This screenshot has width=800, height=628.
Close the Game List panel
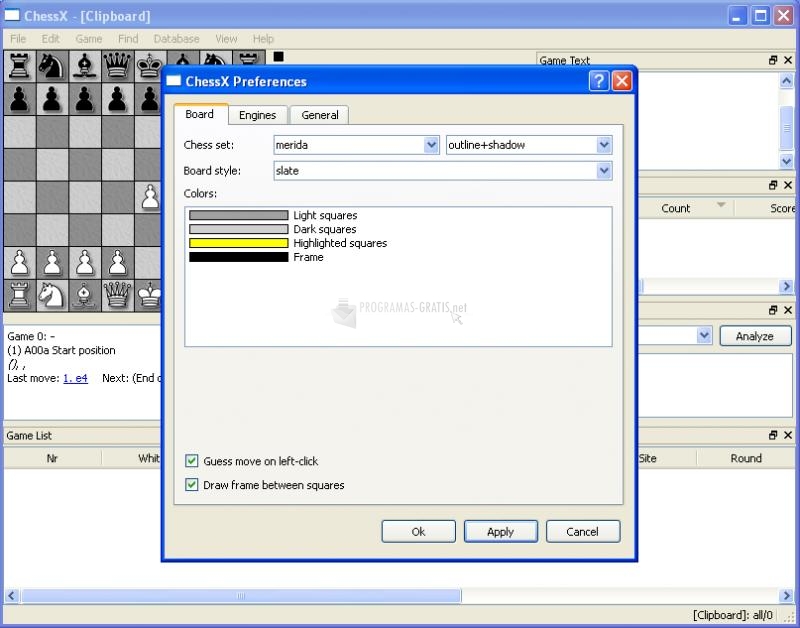pyautogui.click(x=788, y=435)
